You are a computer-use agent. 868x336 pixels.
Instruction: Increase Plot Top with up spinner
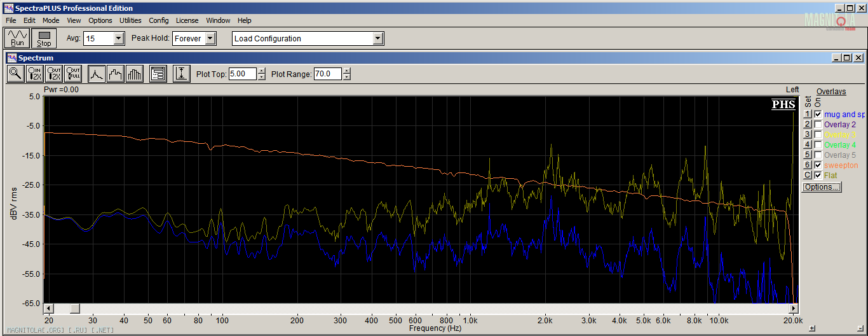261,71
